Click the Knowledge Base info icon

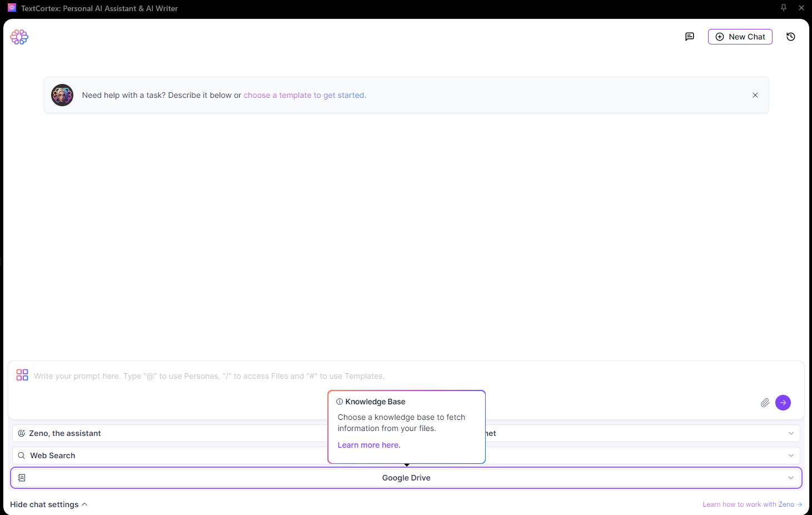(x=340, y=402)
